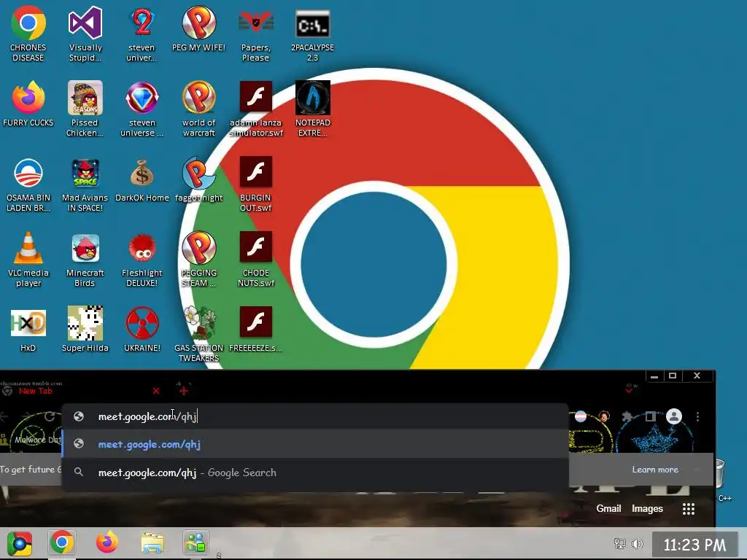Open the Chrome profile avatar button
The height and width of the screenshot is (560, 747).
click(x=673, y=416)
